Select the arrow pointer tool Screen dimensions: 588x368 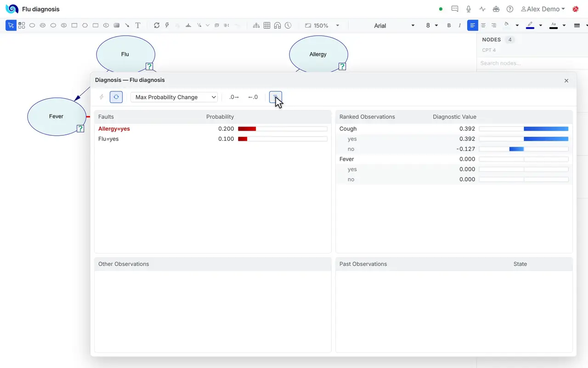10,26
